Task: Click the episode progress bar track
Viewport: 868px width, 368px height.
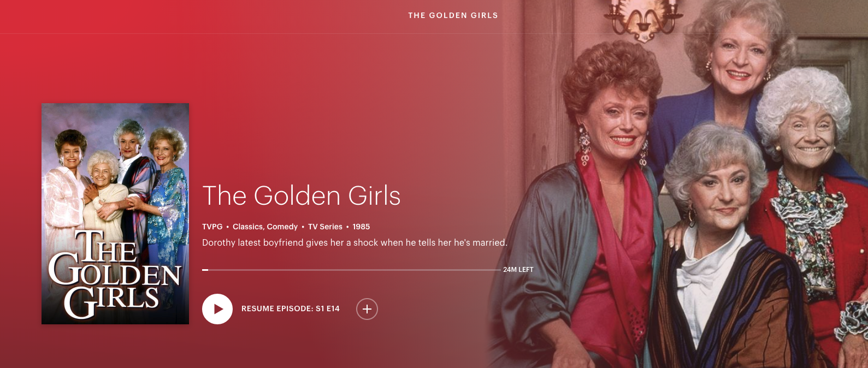Action: tap(351, 270)
